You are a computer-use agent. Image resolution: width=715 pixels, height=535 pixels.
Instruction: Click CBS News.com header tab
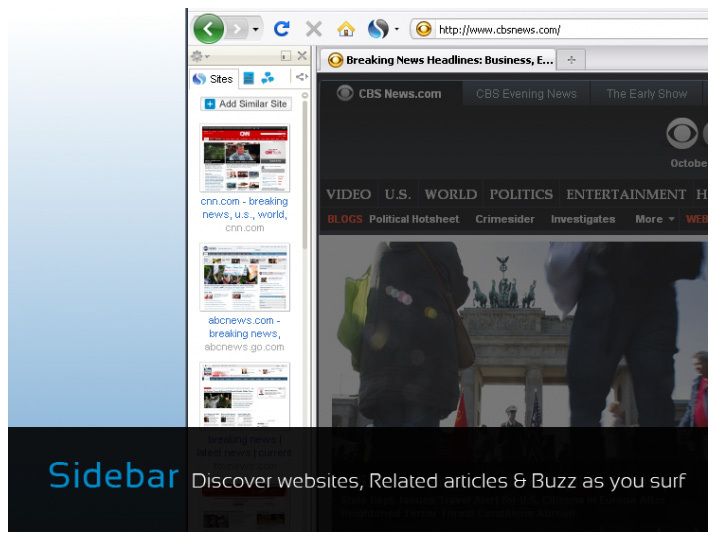point(390,93)
